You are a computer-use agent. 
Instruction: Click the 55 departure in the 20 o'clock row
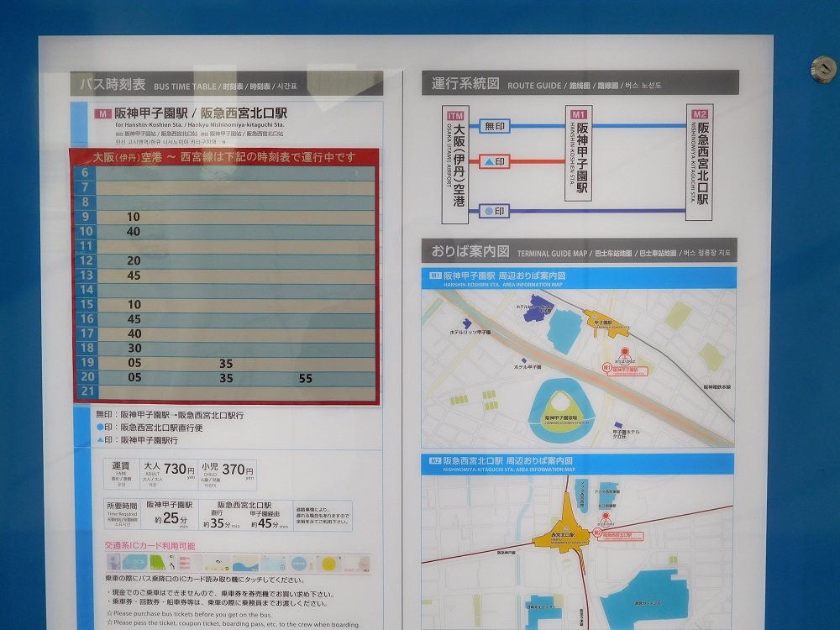coord(306,379)
